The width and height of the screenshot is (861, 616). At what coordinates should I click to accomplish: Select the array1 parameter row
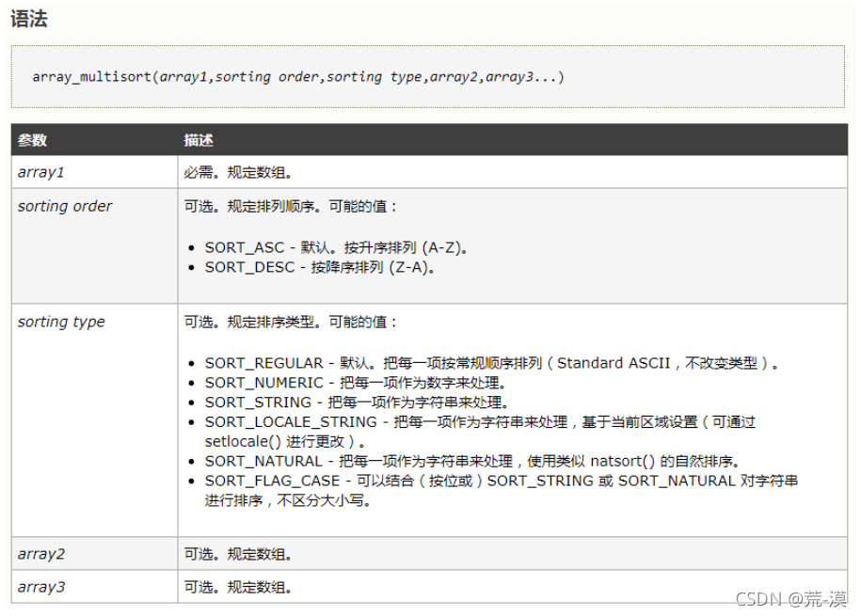click(x=38, y=171)
